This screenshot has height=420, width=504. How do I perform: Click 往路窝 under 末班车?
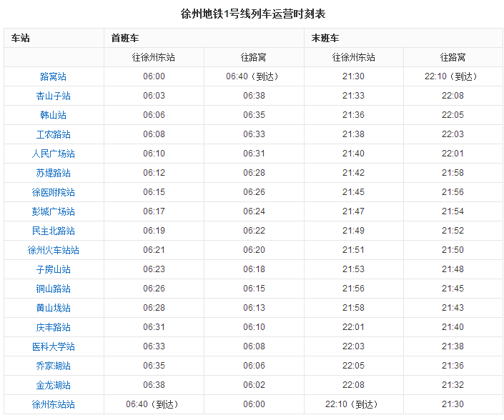(x=453, y=57)
